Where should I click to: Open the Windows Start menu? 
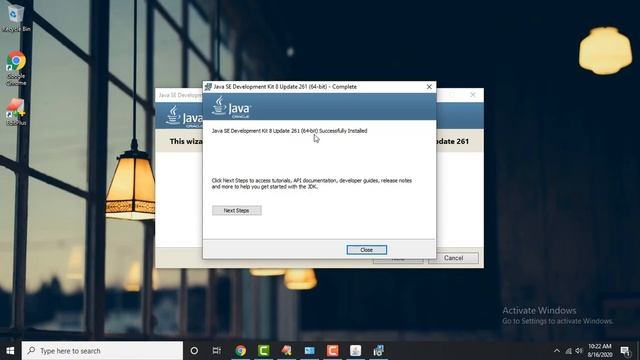(10, 351)
